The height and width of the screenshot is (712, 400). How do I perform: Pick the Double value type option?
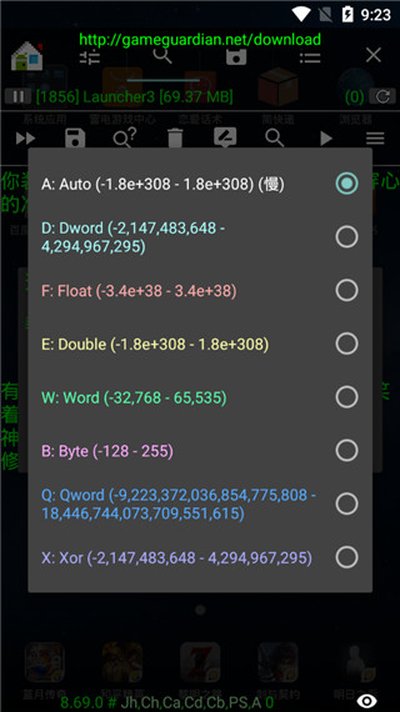click(200, 344)
